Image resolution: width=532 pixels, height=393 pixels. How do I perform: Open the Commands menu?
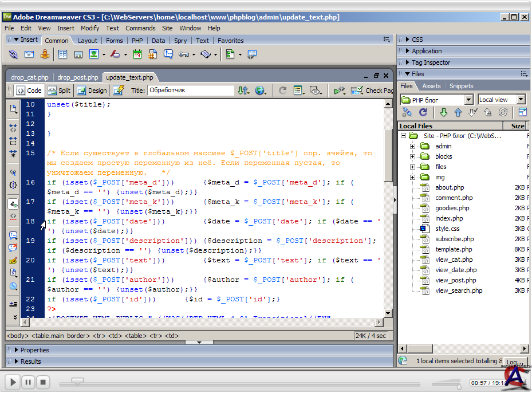(x=140, y=28)
